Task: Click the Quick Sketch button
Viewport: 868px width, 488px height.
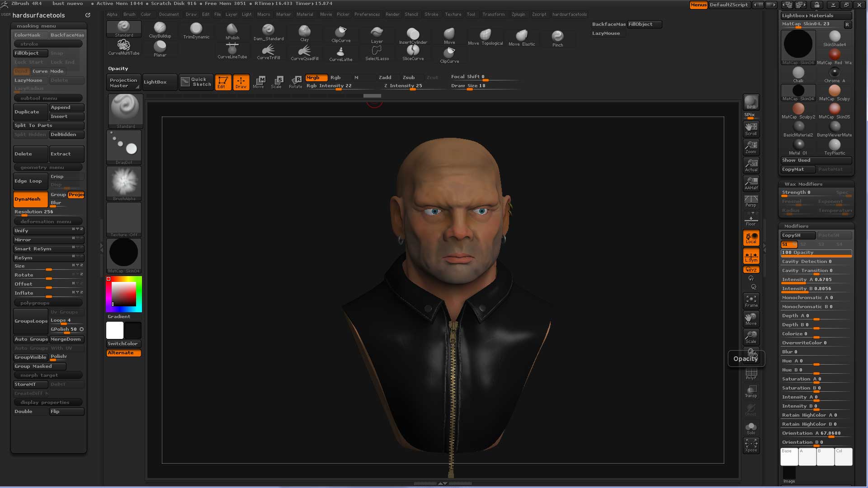Action: click(196, 82)
